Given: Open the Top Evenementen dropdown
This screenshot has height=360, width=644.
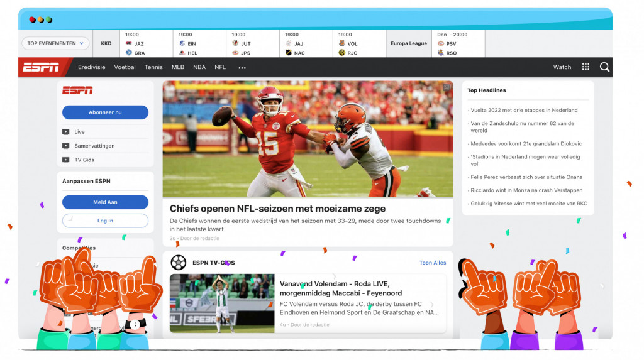Looking at the screenshot, I should click(x=55, y=43).
